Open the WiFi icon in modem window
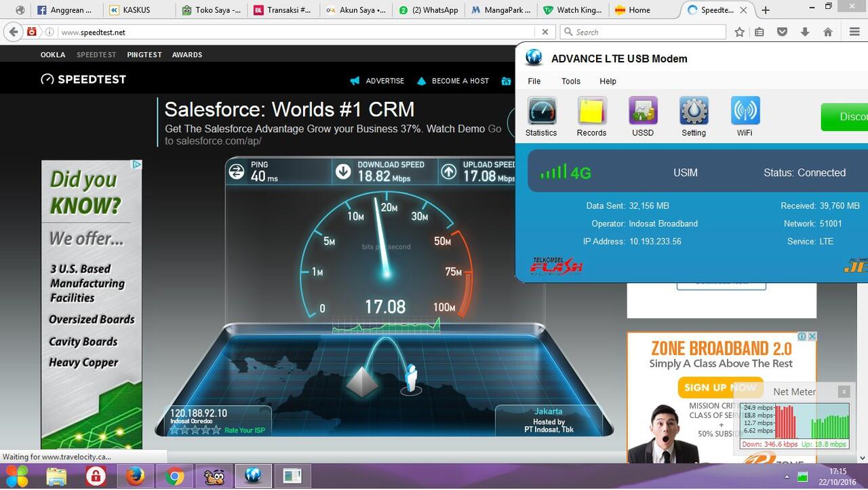Image resolution: width=868 pixels, height=490 pixels. [x=745, y=117]
